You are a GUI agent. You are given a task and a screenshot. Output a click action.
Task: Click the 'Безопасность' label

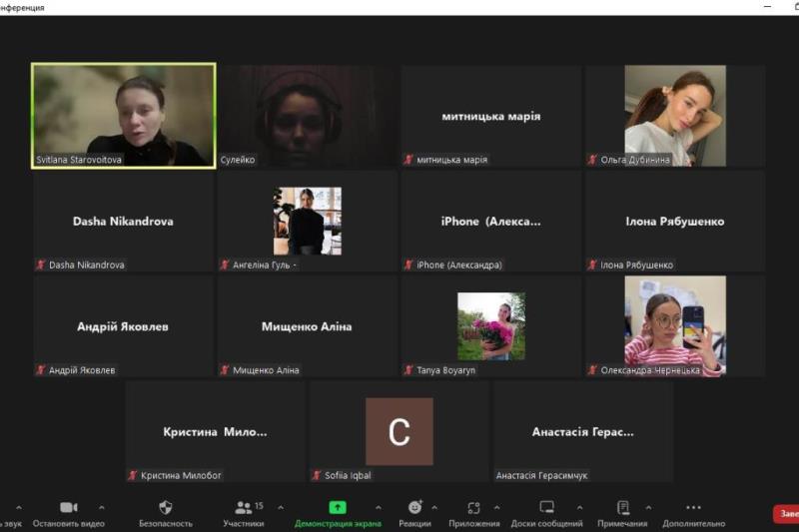point(166,523)
